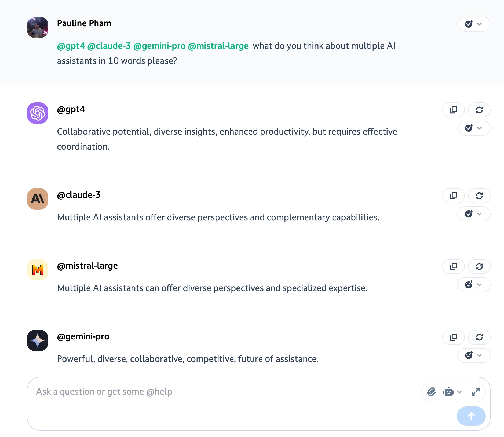This screenshot has width=504, height=437.
Task: Copy the @claude-3 response
Action: 454,196
